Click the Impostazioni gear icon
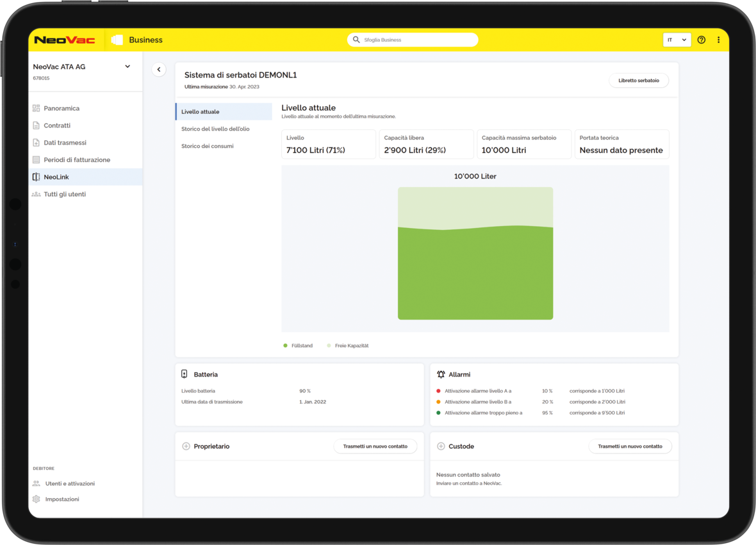756x545 pixels. point(37,499)
